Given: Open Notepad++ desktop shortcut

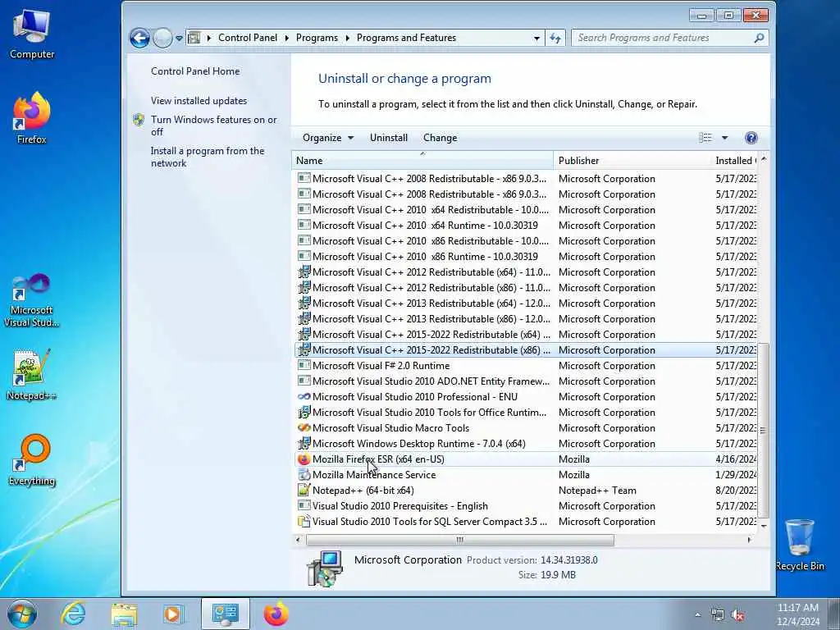Looking at the screenshot, I should tap(32, 374).
